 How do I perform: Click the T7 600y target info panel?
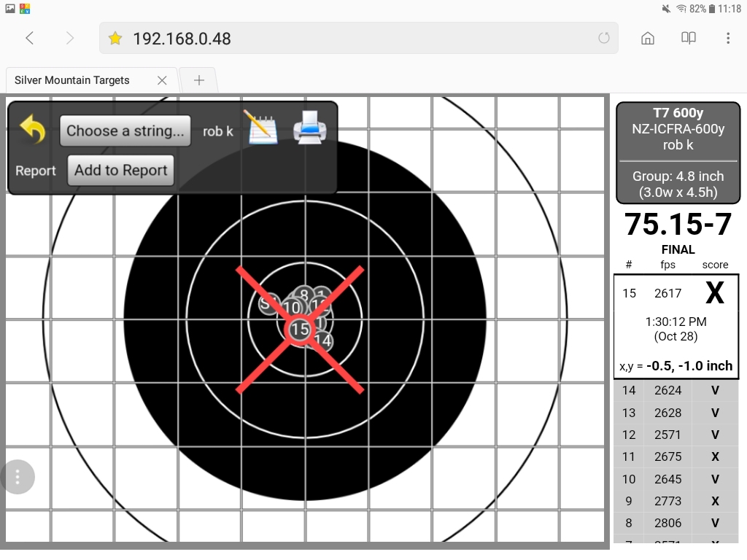pos(678,152)
